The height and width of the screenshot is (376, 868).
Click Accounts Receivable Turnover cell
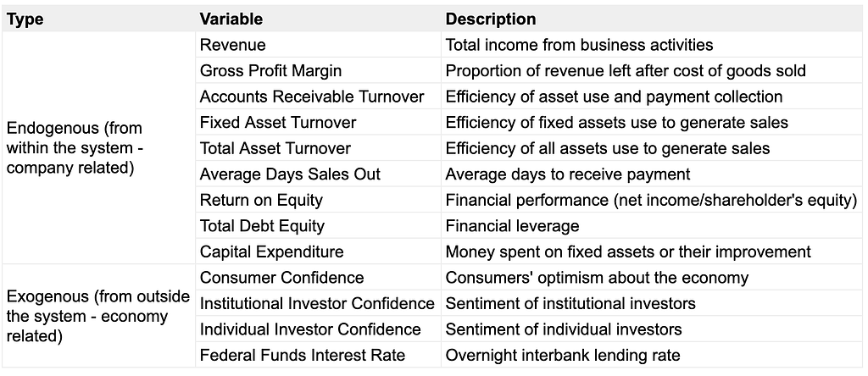click(x=319, y=97)
